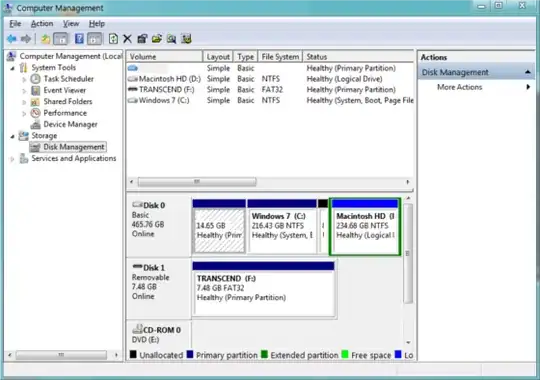Expand Services and Applications node arrow
Viewport: 540px width, 380px height.
coord(12,159)
